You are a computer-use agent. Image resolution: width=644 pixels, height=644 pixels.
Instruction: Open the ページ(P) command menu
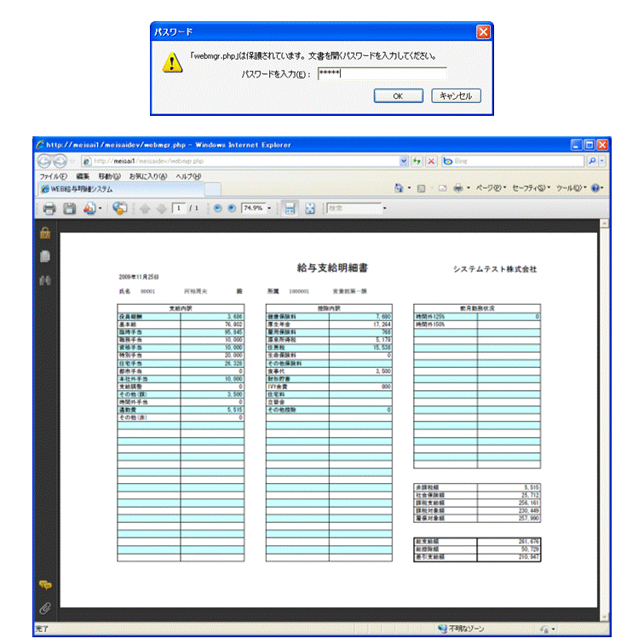click(x=491, y=188)
